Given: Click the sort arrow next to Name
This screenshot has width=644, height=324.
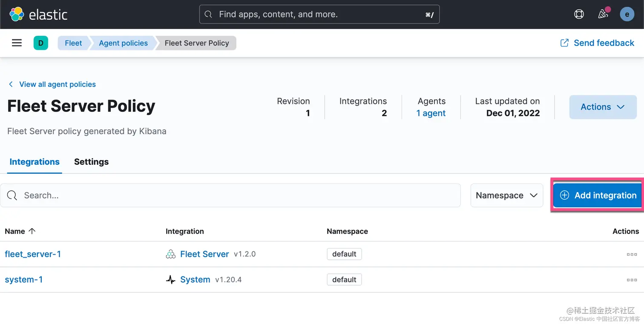Looking at the screenshot, I should (32, 231).
